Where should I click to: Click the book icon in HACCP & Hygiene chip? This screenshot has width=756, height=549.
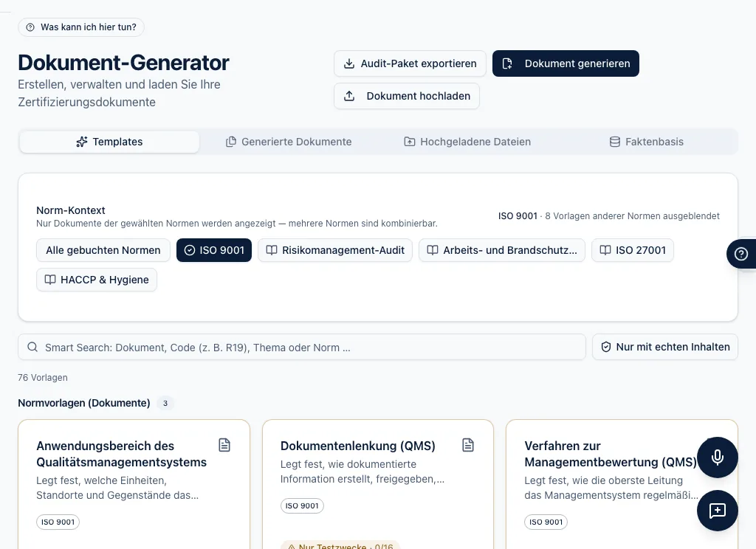pyautogui.click(x=50, y=280)
